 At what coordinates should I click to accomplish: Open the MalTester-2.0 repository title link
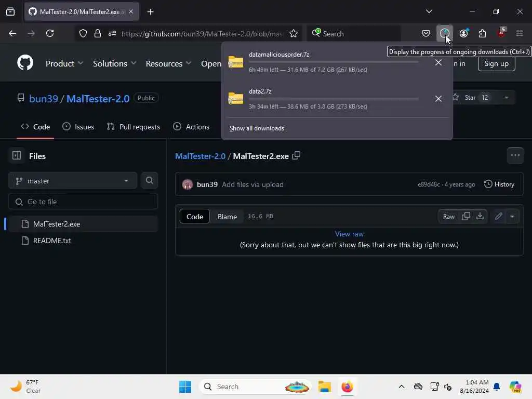[98, 98]
